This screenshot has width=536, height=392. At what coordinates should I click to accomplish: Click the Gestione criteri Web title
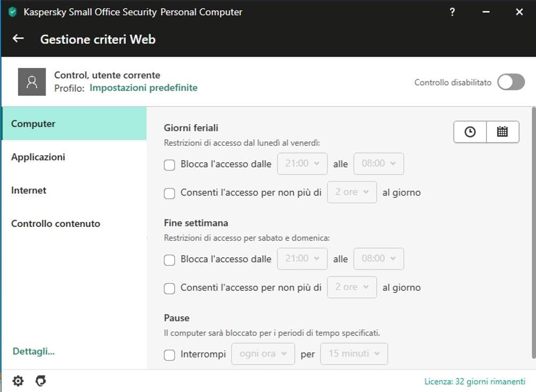98,39
